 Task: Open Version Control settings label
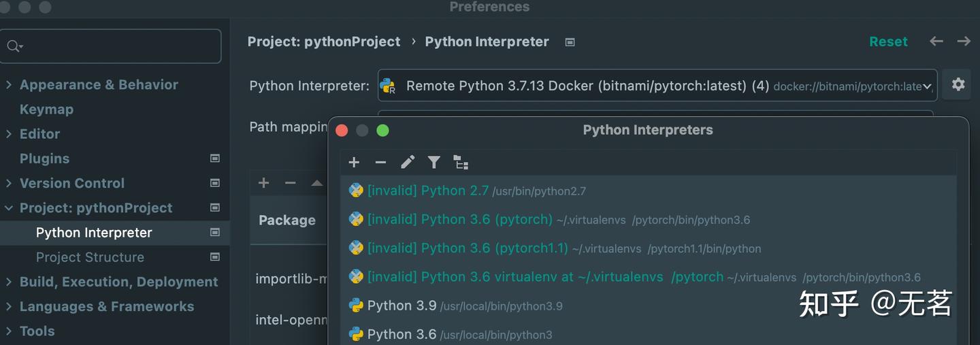[72, 183]
